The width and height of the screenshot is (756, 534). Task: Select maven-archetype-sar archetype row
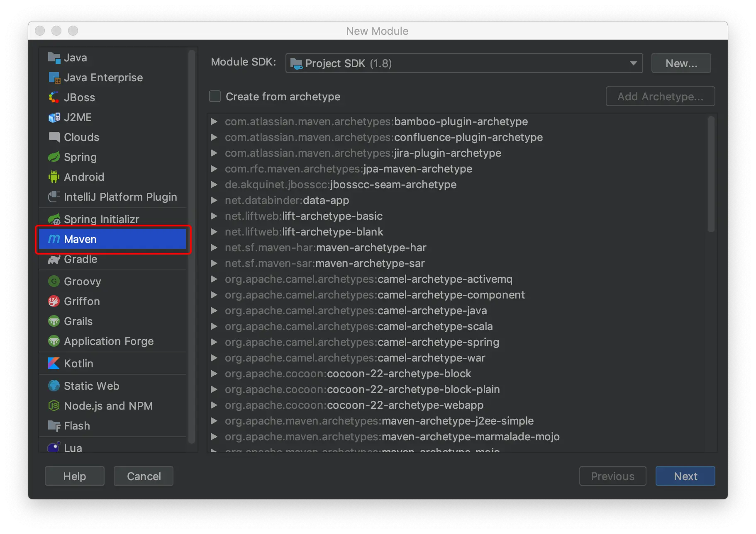coord(458,263)
